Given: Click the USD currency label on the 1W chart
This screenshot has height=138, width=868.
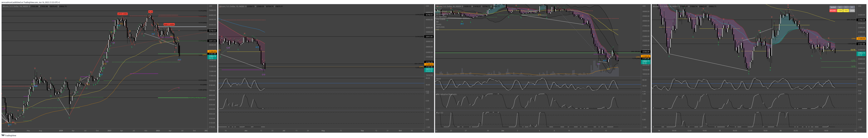Looking at the screenshot, I should [211, 6].
